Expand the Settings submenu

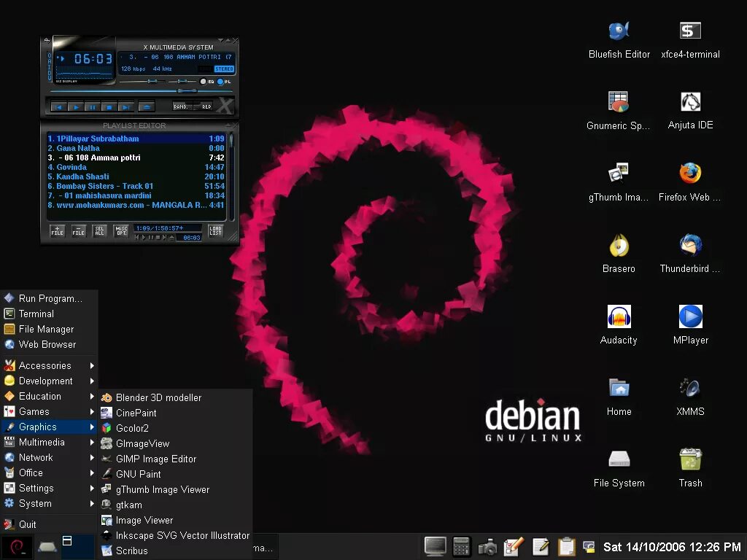click(49, 488)
